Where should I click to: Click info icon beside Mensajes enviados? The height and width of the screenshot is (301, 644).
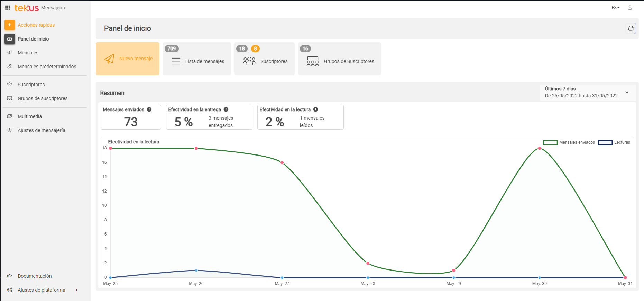[149, 109]
